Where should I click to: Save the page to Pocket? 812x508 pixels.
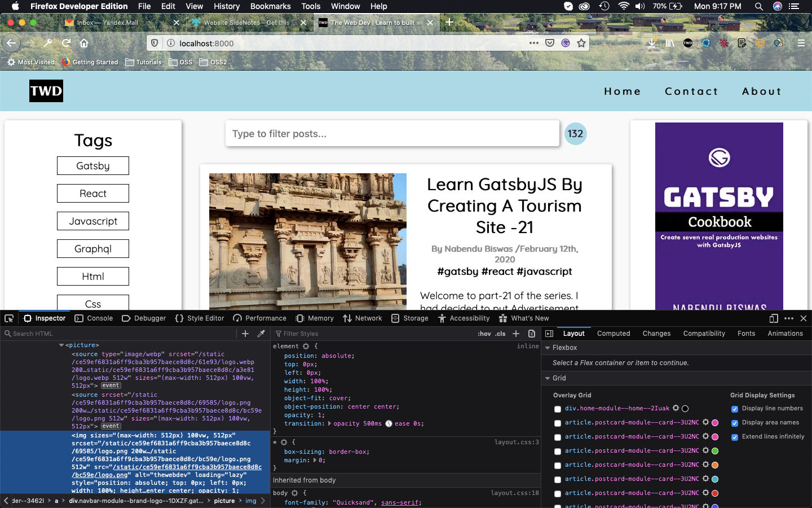(x=550, y=43)
